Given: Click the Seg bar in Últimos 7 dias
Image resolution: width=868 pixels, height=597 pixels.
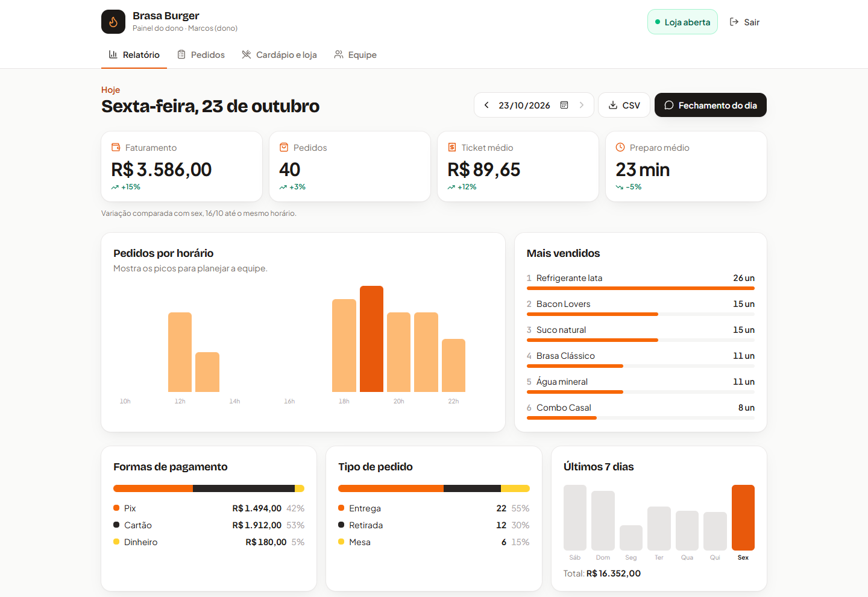Looking at the screenshot, I should point(631,537).
